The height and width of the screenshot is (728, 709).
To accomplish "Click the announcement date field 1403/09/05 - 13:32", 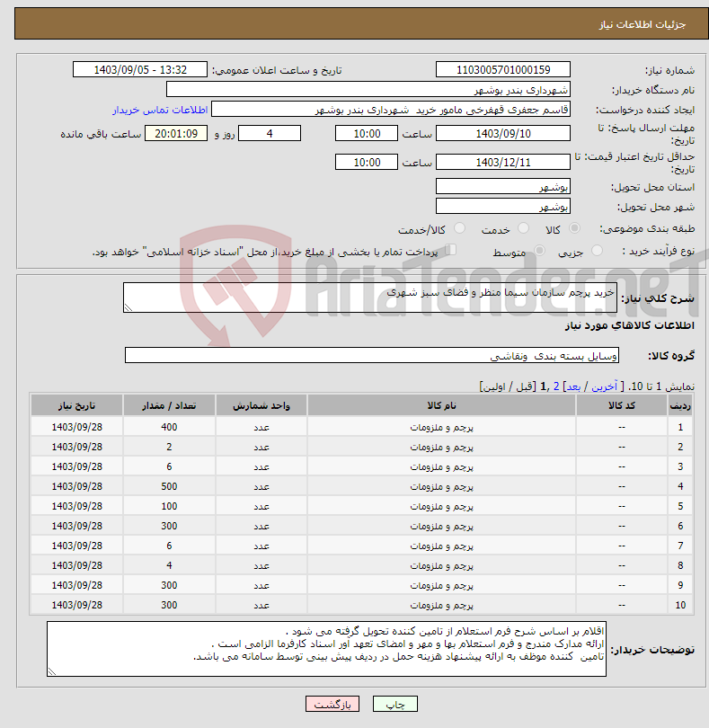I will coord(140,69).
